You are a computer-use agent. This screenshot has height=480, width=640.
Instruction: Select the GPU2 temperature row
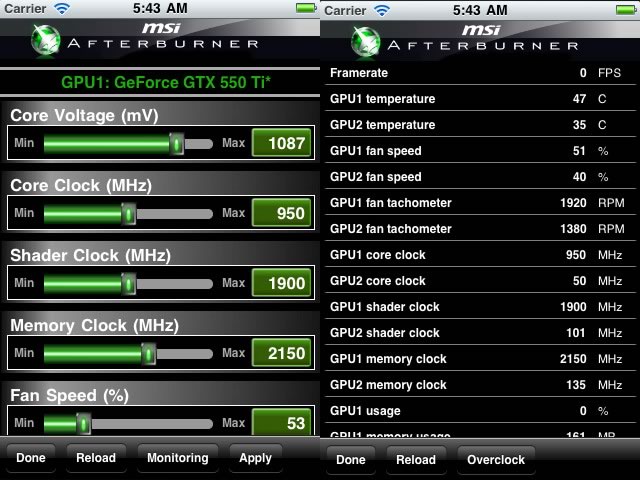[480, 124]
